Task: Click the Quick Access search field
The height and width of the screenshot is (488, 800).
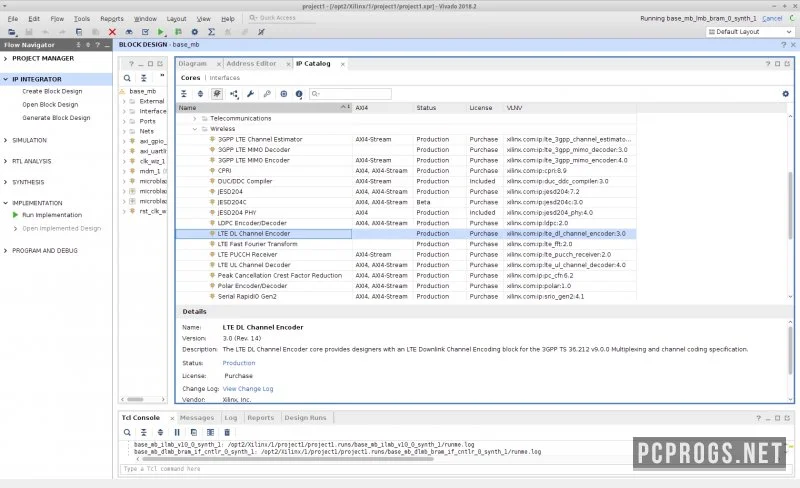Action: pyautogui.click(x=282, y=18)
